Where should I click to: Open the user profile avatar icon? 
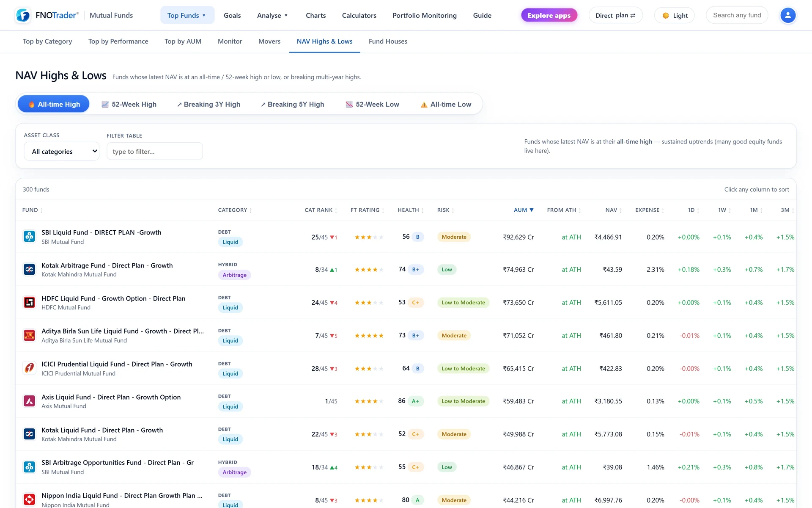[787, 15]
